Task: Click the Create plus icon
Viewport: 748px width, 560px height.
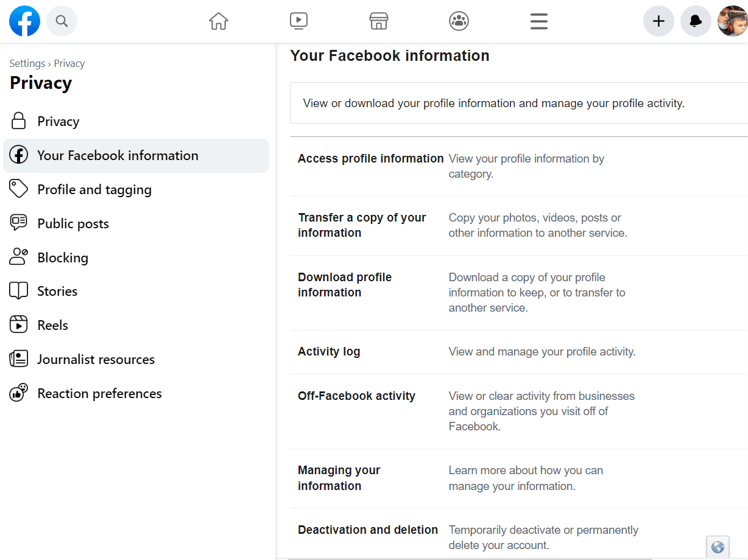Action: point(658,21)
